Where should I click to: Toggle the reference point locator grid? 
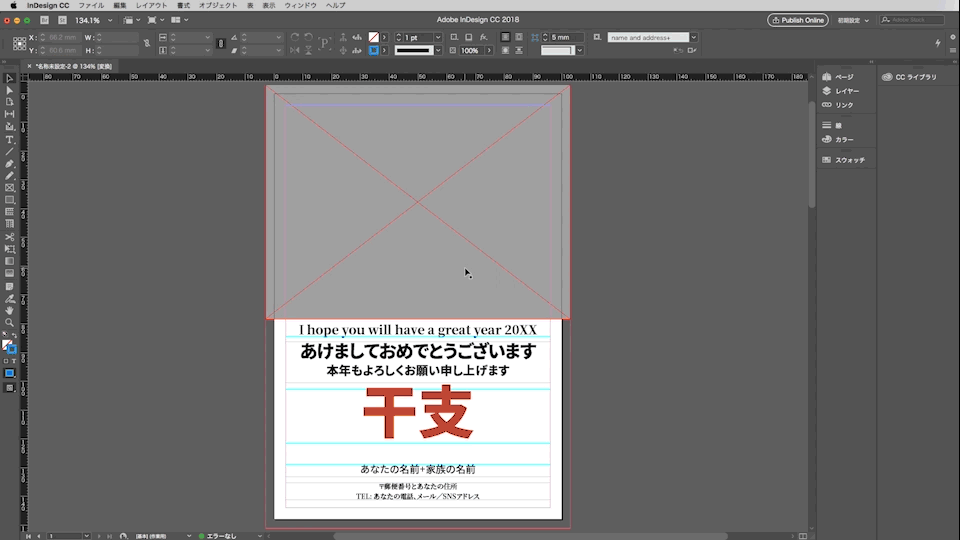[x=20, y=43]
